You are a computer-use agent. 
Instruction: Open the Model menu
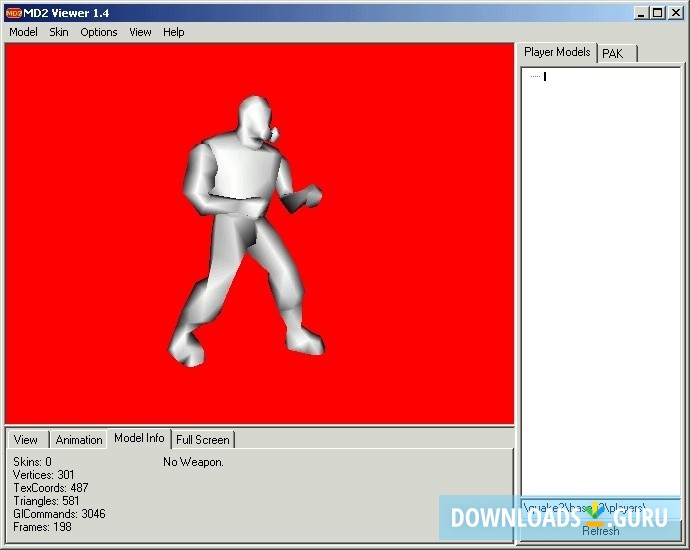23,32
